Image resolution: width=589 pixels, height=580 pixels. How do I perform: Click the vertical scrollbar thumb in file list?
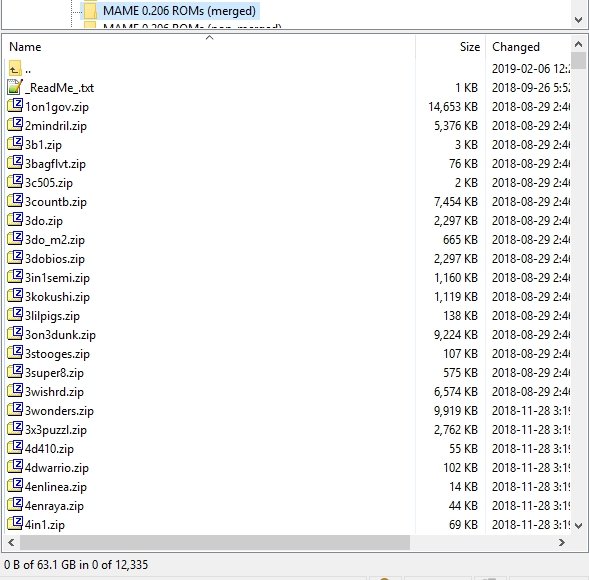click(x=578, y=60)
